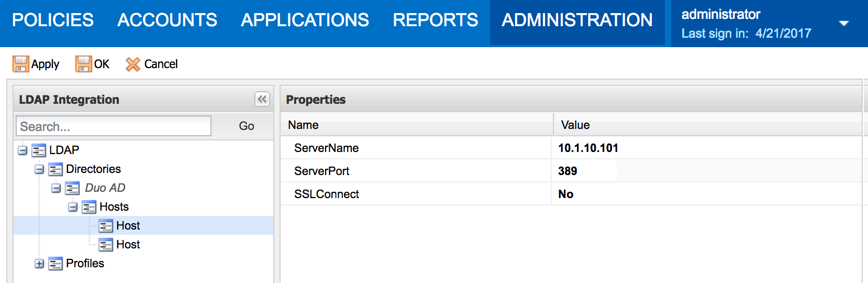The image size is (868, 283).
Task: Focus the LDAP Search input field
Action: pos(114,126)
